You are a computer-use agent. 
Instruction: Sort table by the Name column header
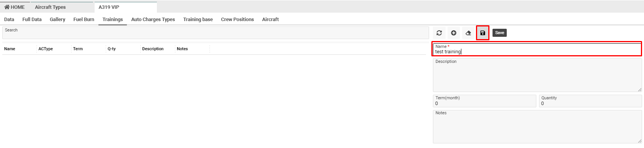pos(10,49)
